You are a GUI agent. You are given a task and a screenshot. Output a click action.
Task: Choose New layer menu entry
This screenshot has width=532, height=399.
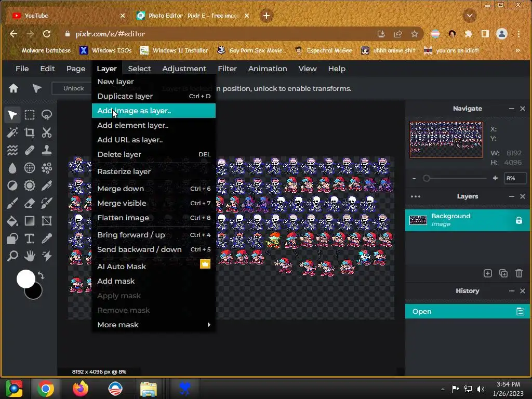(x=154, y=82)
